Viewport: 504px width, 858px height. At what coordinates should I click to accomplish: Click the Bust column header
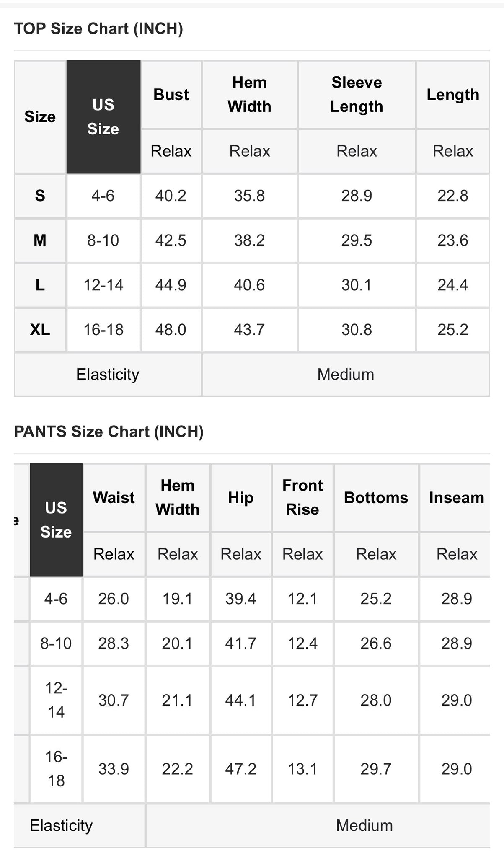point(171,95)
